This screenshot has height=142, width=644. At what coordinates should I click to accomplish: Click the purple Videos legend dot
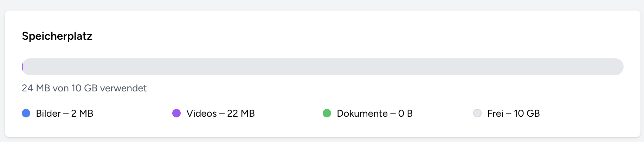(x=176, y=113)
